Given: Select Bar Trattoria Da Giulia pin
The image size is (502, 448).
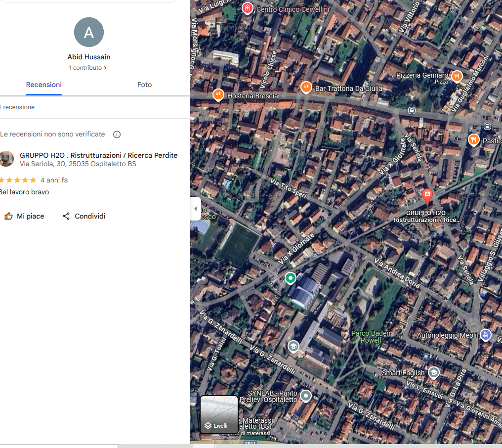Looking at the screenshot, I should tap(306, 87).
